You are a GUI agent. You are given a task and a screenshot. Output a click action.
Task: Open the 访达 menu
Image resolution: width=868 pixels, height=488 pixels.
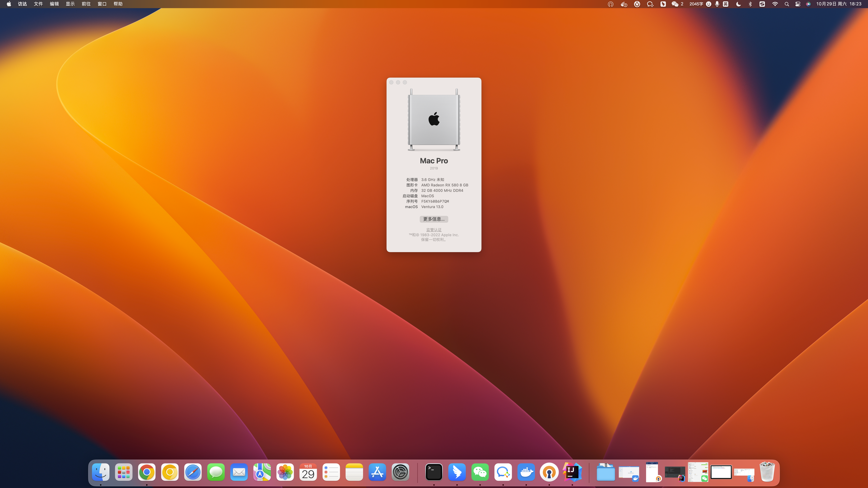tap(23, 4)
